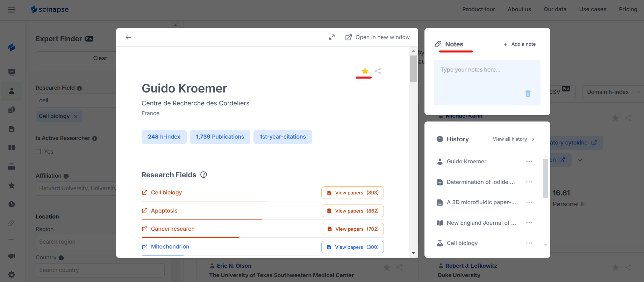Open Use cases menu item
Screen dimensions: 644x282
(x=593, y=9)
